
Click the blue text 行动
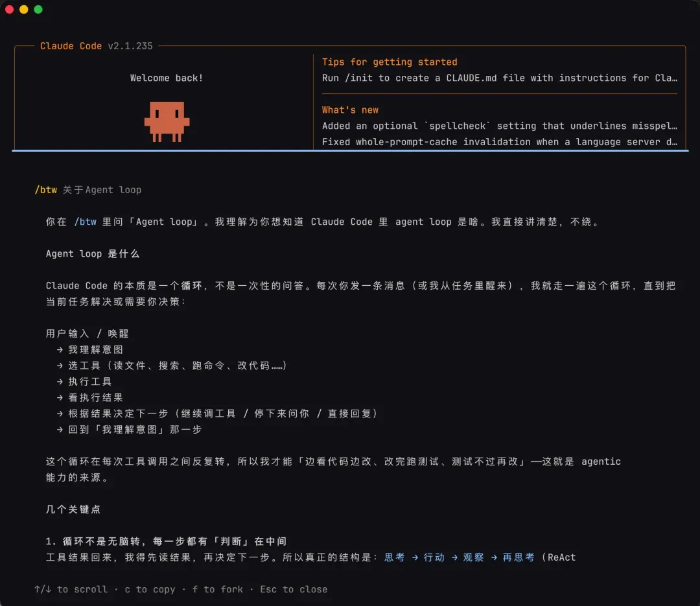click(434, 557)
